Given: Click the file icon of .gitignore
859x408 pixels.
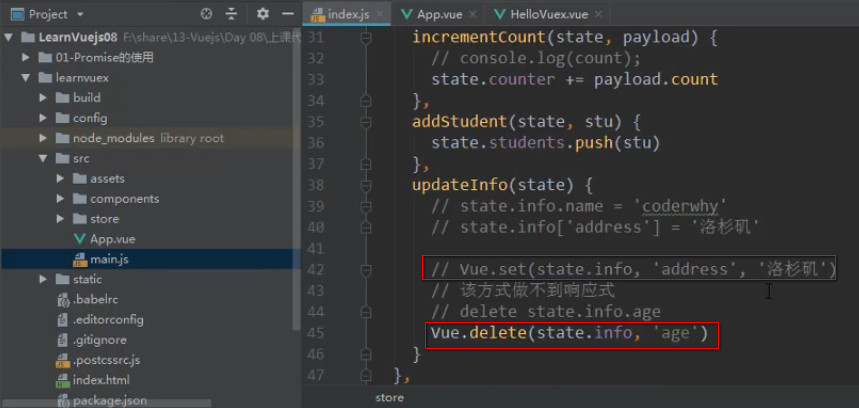Looking at the screenshot, I should [x=62, y=340].
